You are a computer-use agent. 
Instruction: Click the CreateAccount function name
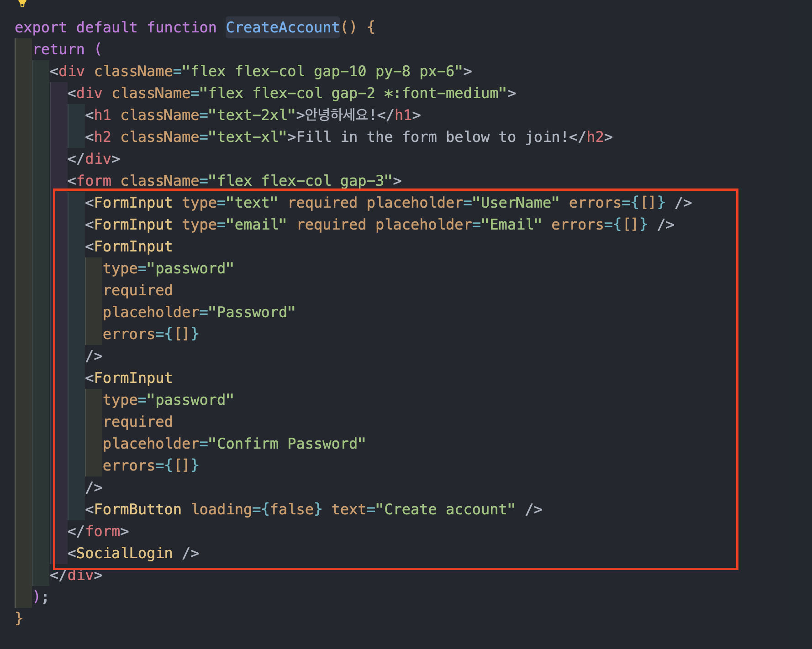pos(283,27)
